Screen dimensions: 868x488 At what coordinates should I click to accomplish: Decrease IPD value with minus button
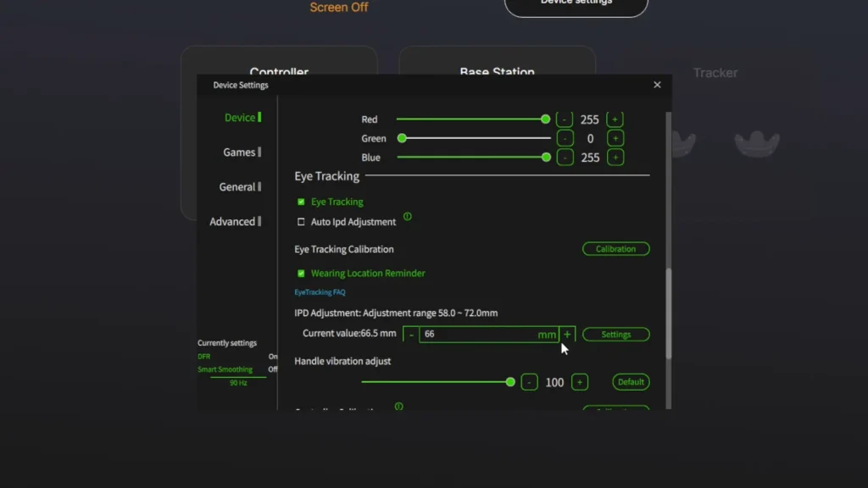[411, 334]
